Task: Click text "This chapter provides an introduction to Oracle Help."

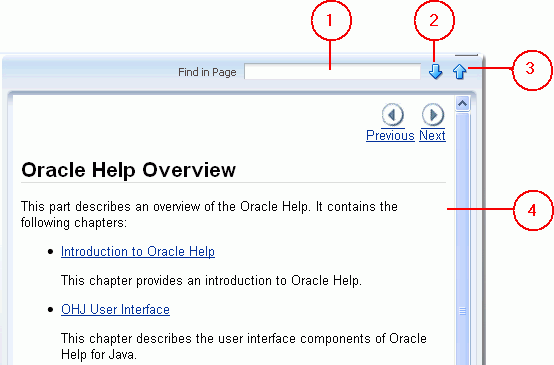Action: point(211,281)
